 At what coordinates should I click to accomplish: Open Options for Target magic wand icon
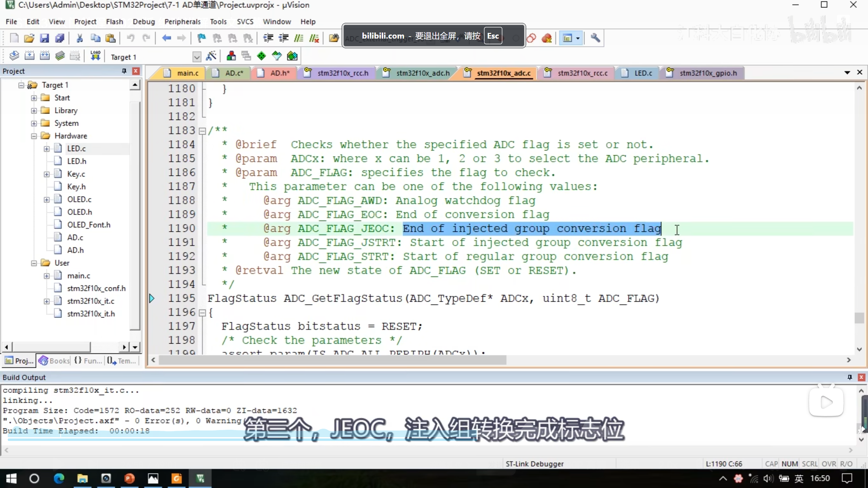point(211,56)
